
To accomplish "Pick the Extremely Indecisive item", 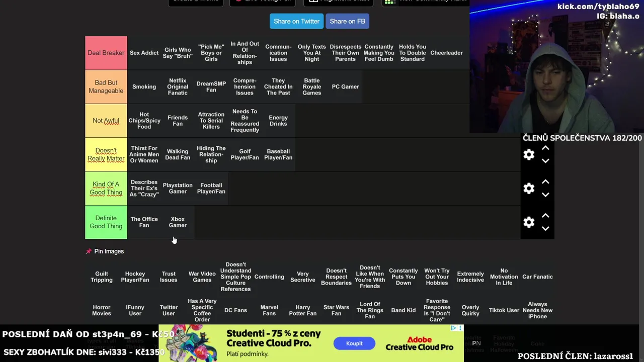I will 470,277.
